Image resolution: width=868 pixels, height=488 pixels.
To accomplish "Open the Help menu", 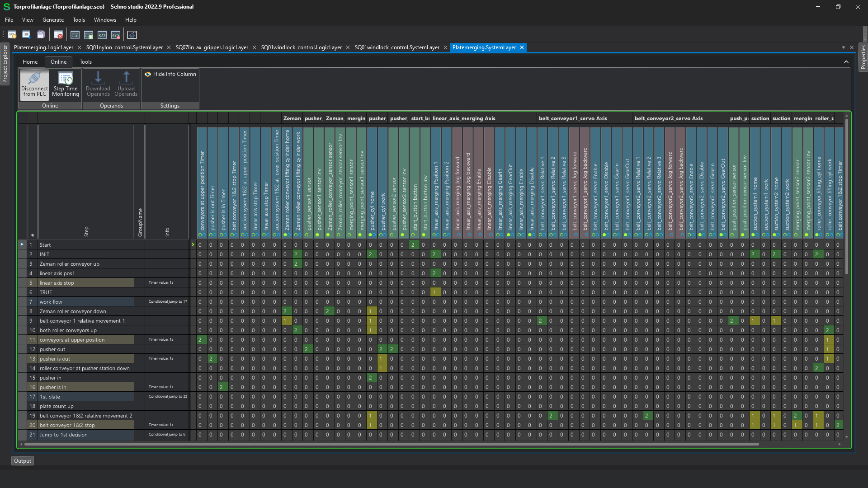I will point(131,20).
